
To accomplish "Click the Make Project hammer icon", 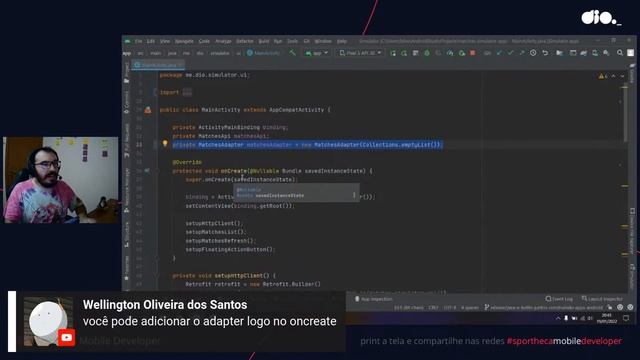I will [292, 53].
